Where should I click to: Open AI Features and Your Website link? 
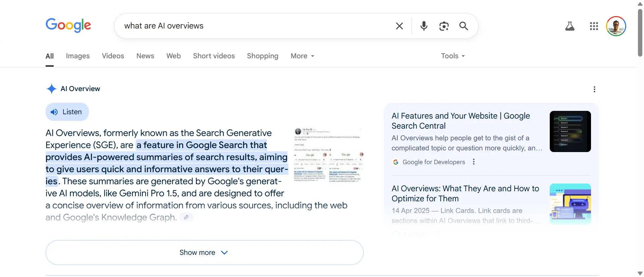click(461, 121)
